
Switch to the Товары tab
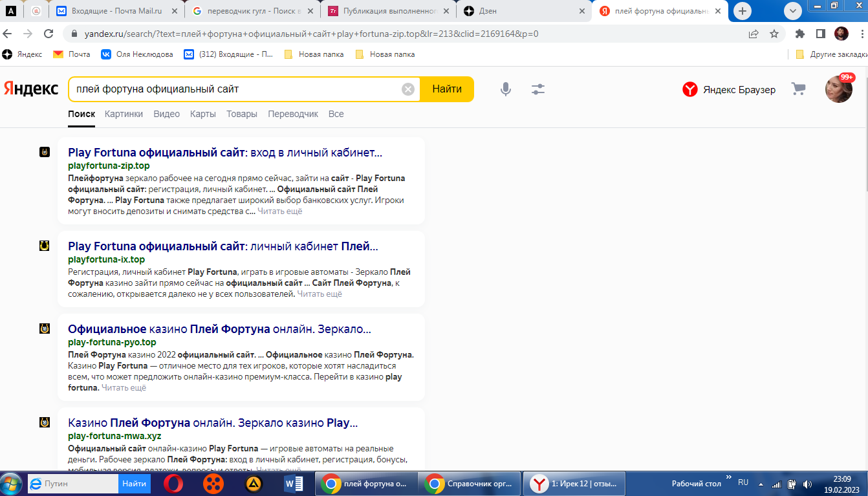tap(242, 114)
